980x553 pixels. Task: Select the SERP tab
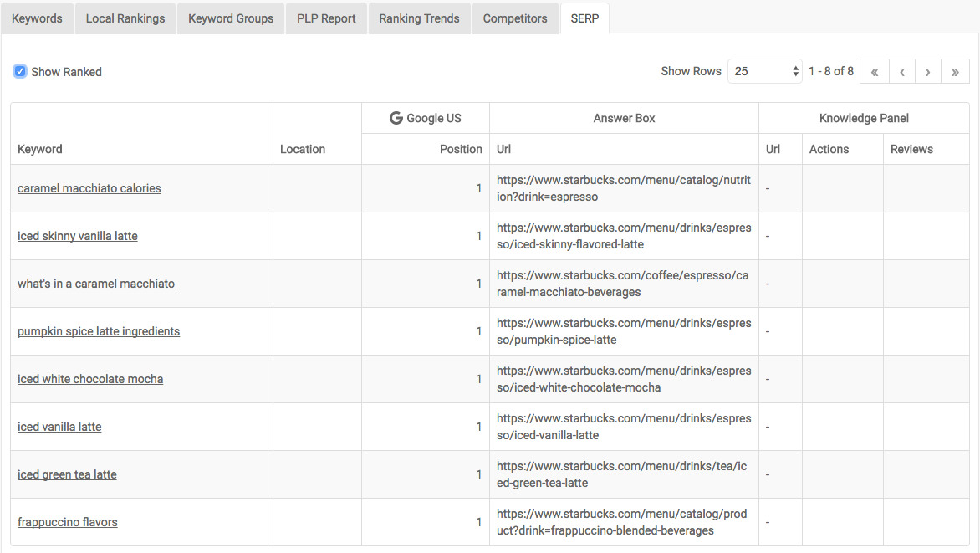[584, 18]
